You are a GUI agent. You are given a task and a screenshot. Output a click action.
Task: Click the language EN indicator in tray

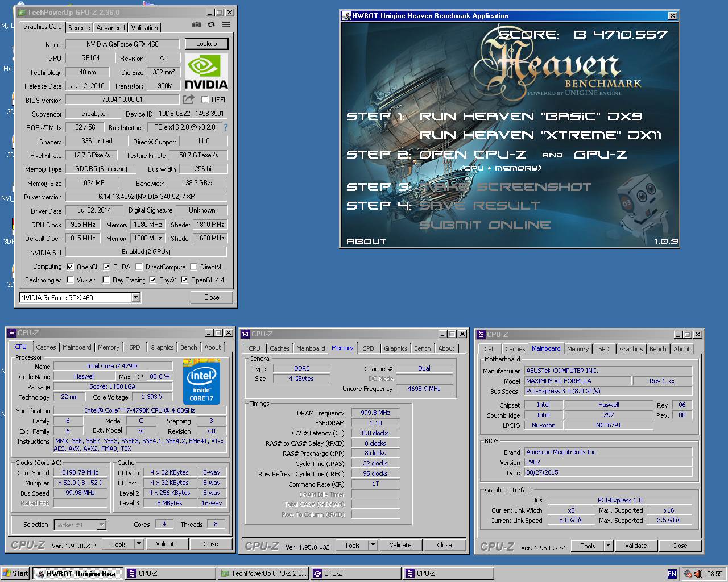pos(672,573)
